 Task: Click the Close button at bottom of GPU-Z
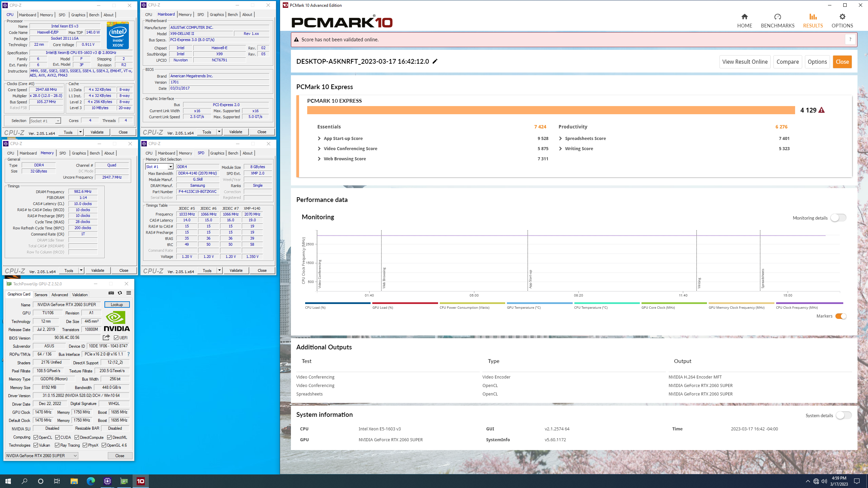tap(120, 456)
